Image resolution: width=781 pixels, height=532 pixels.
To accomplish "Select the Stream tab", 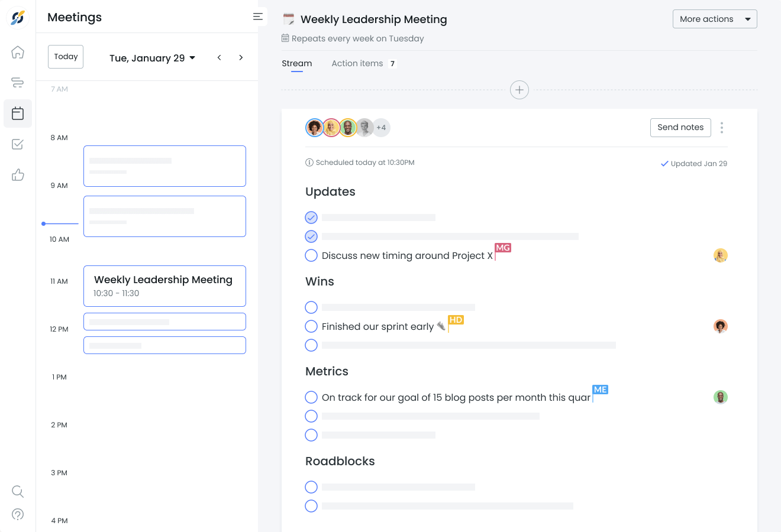I will tap(296, 63).
